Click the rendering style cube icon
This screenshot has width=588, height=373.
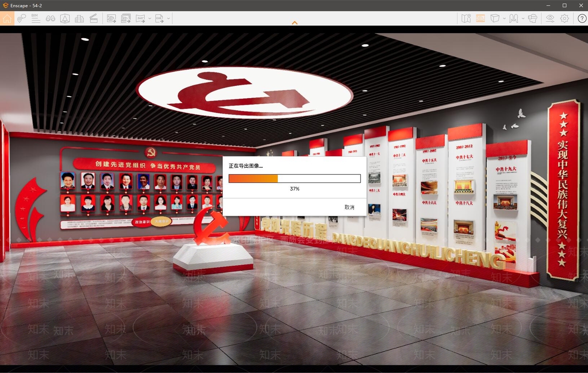tap(495, 18)
